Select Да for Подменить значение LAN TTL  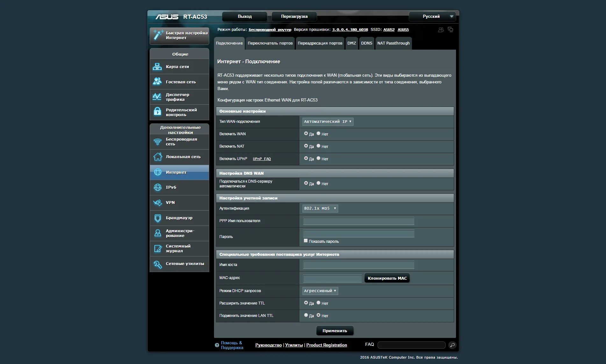pyautogui.click(x=306, y=315)
